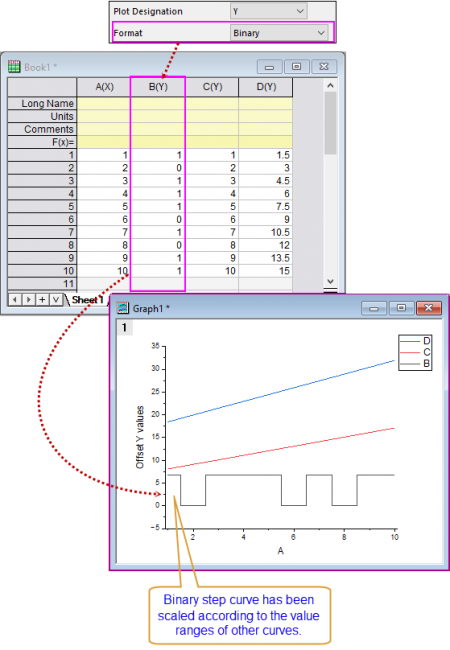The height and width of the screenshot is (650, 450).
Task: Select row header 11
Action: tap(42, 284)
